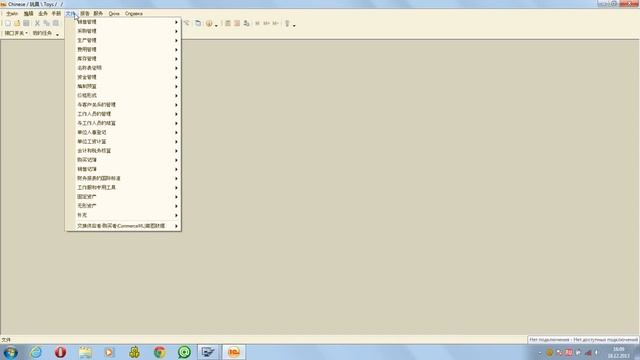The width and height of the screenshot is (640, 360).
Task: Open the dropdown arrow at main toolbar end
Action: (x=294, y=25)
